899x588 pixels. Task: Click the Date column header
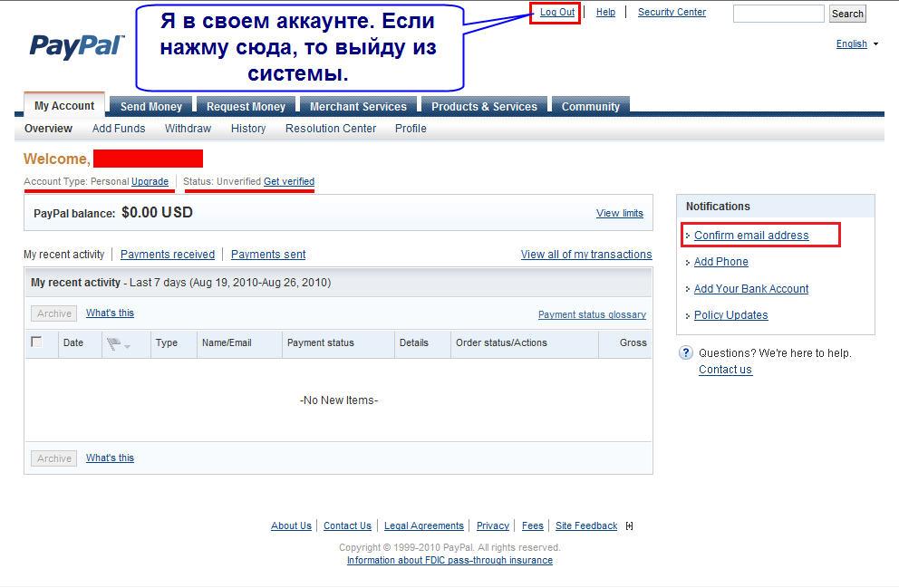tap(73, 342)
